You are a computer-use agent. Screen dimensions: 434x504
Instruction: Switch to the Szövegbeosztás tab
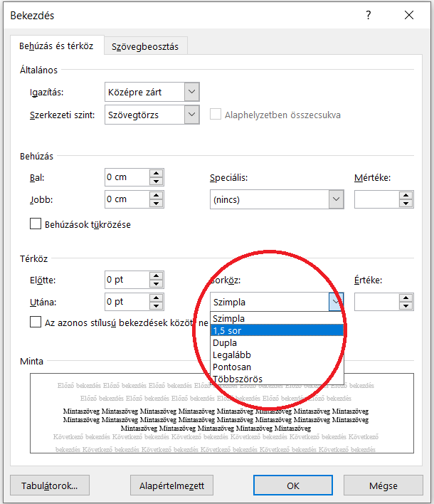tap(145, 46)
